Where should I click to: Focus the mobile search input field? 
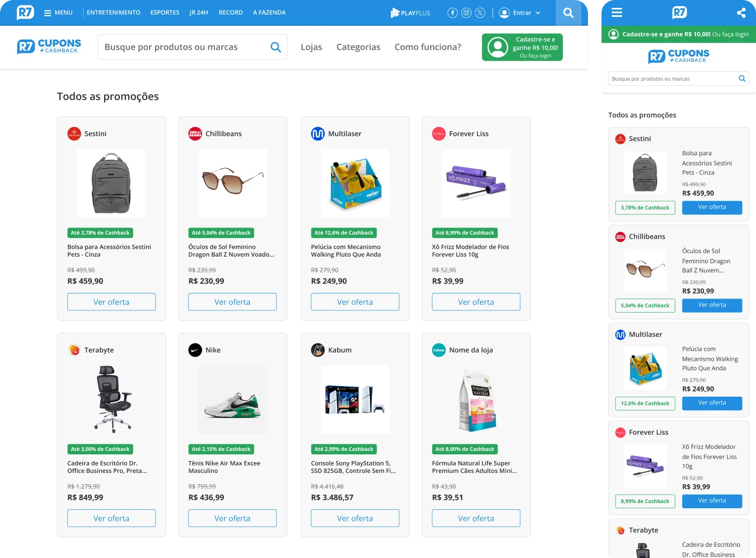[x=679, y=78]
